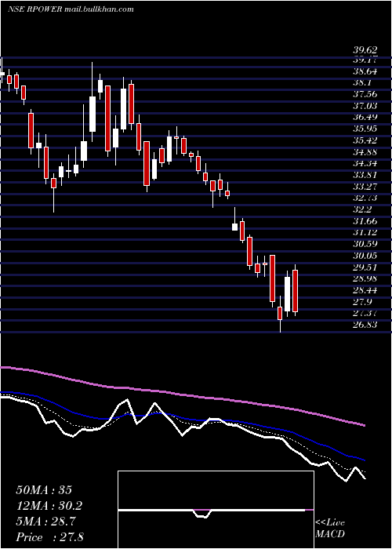Click the 27.9 price axis label
Screen dimensions: 392x549
[x=361, y=302]
